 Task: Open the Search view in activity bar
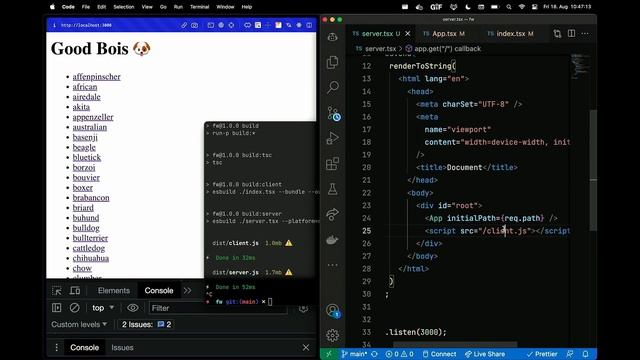click(x=333, y=87)
